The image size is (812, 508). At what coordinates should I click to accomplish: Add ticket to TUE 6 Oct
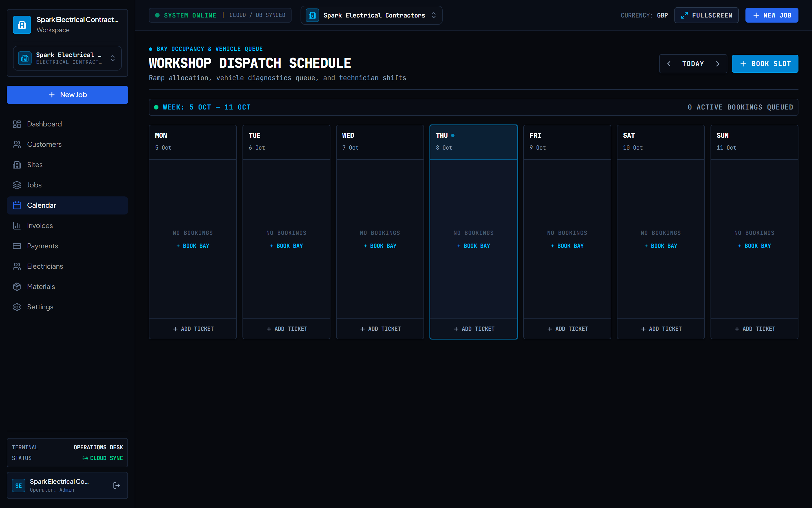pyautogui.click(x=286, y=329)
